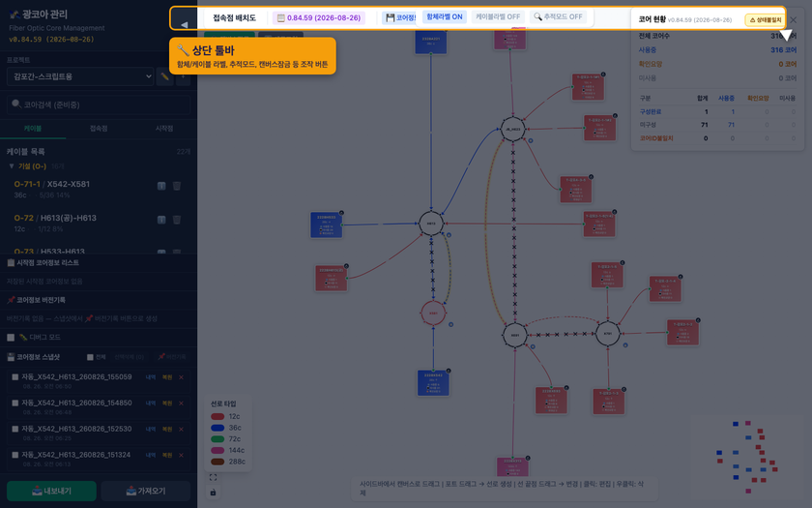Click the pencil edit project icon
The image size is (812, 508).
click(x=164, y=76)
